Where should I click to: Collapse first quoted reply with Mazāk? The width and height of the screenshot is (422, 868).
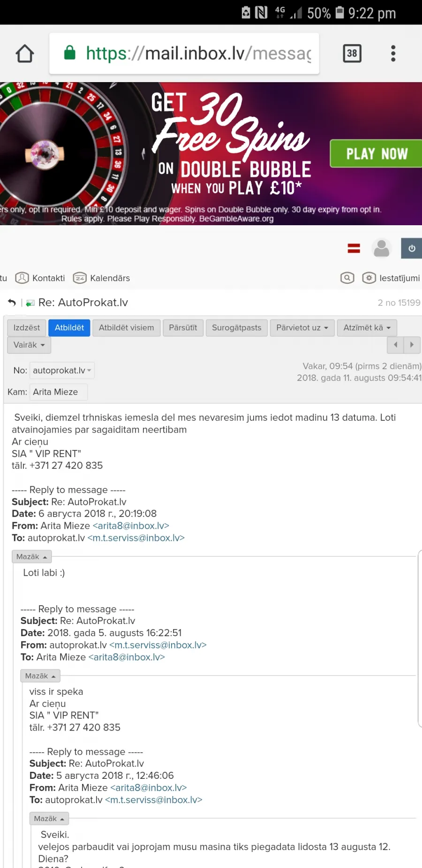pyautogui.click(x=31, y=557)
